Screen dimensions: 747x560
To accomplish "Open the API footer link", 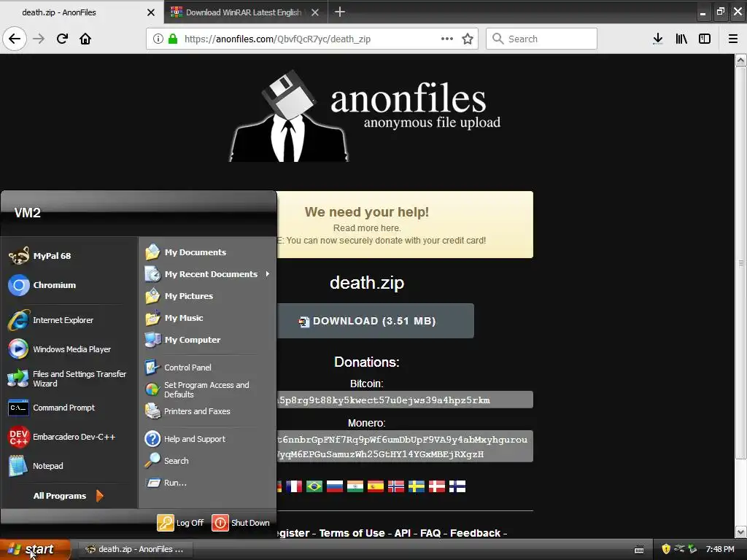I will 403,533.
